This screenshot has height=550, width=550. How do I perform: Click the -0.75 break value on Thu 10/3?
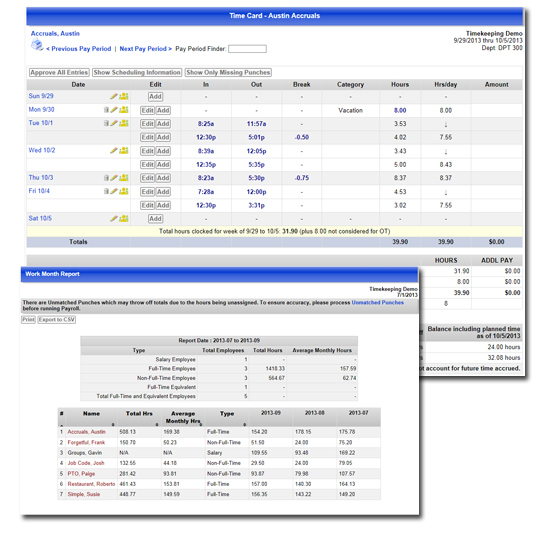tap(302, 178)
